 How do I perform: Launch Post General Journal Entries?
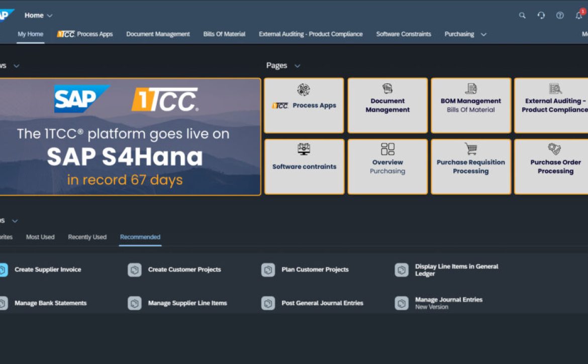[x=322, y=303]
